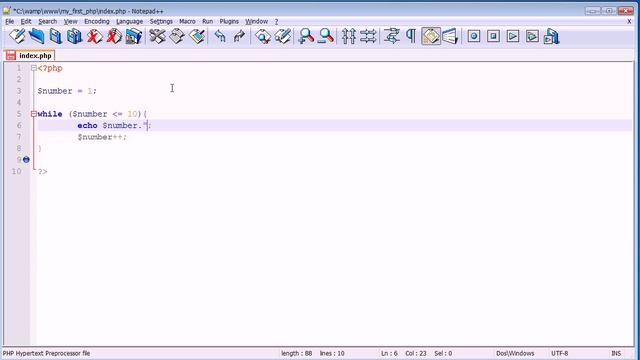This screenshot has height=360, width=640.
Task: Cut selection with the scissors icon
Action: coord(157,36)
